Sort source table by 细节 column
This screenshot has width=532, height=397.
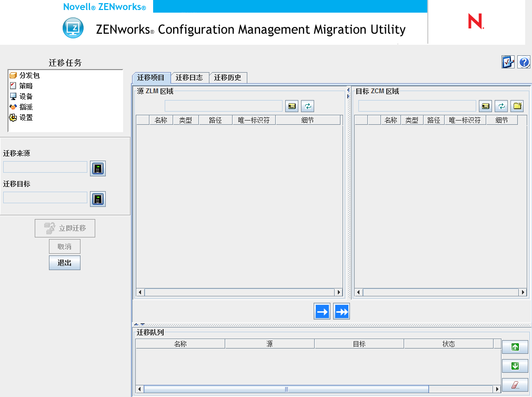[308, 120]
